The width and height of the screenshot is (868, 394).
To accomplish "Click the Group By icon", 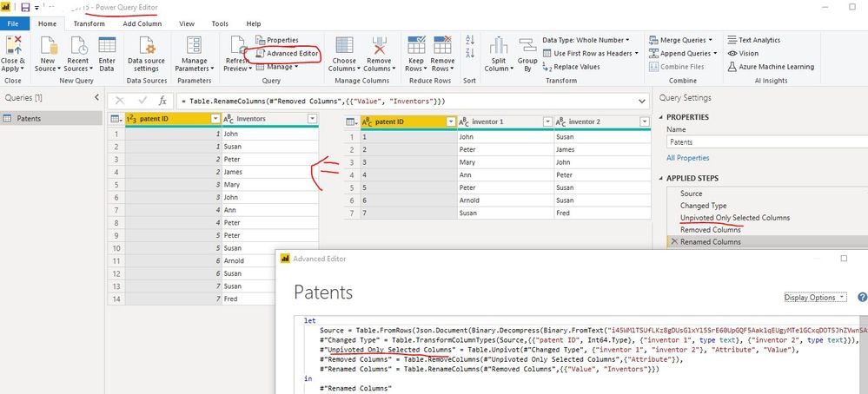I will click(x=527, y=45).
